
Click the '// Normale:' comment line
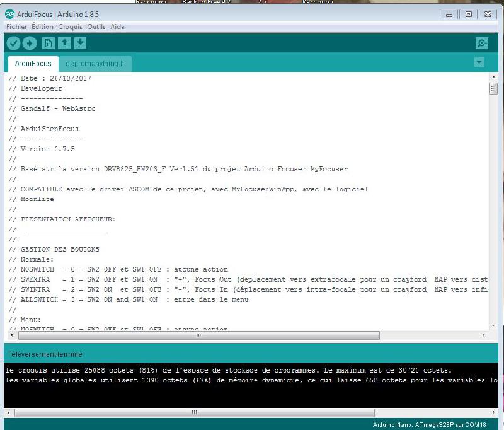click(x=31, y=260)
